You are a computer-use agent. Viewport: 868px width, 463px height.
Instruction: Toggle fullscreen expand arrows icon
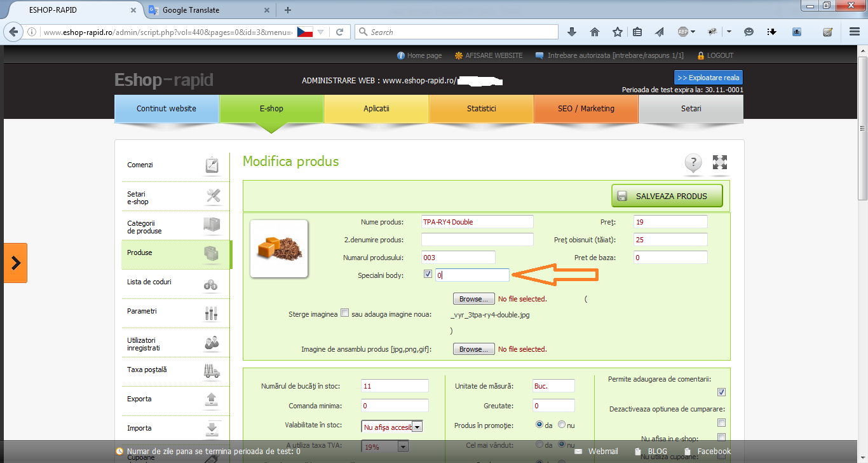(720, 162)
